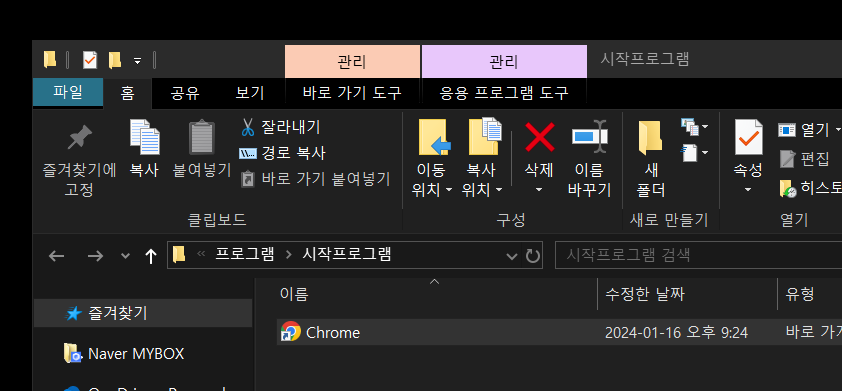Click the Pin to Quick access (즐겨찾기에 고정) icon

click(x=79, y=137)
